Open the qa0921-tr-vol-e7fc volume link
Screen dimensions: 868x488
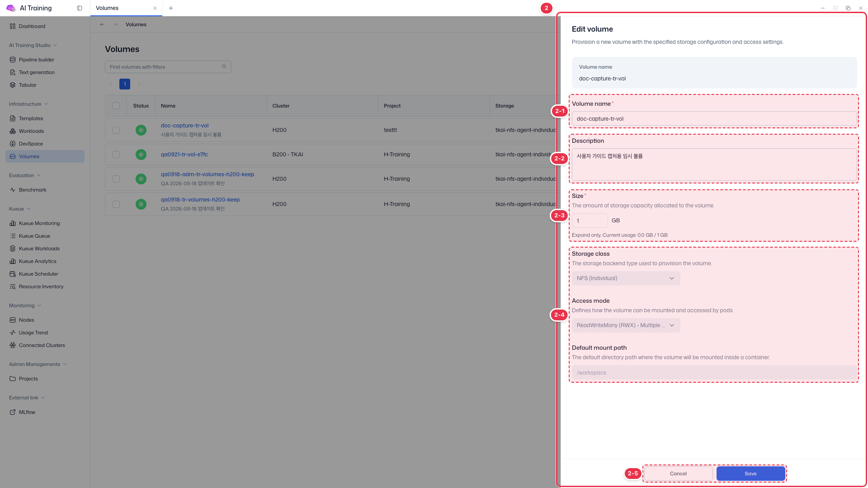click(184, 155)
